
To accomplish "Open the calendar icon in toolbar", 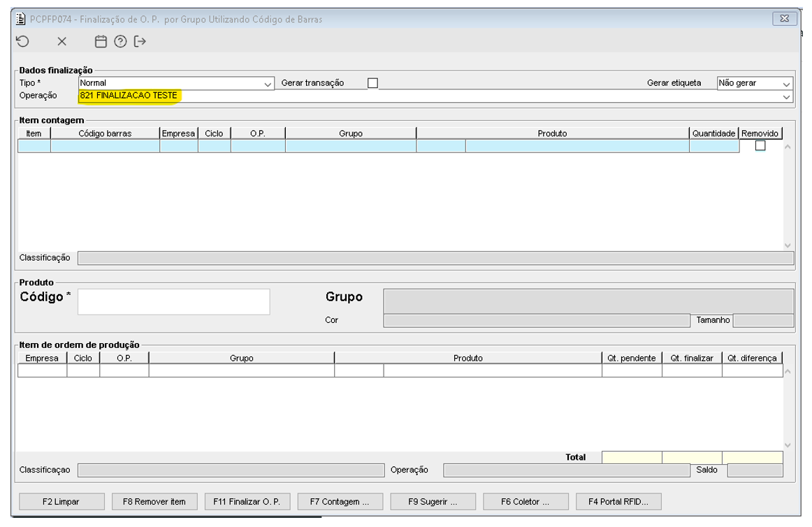I will click(x=101, y=42).
